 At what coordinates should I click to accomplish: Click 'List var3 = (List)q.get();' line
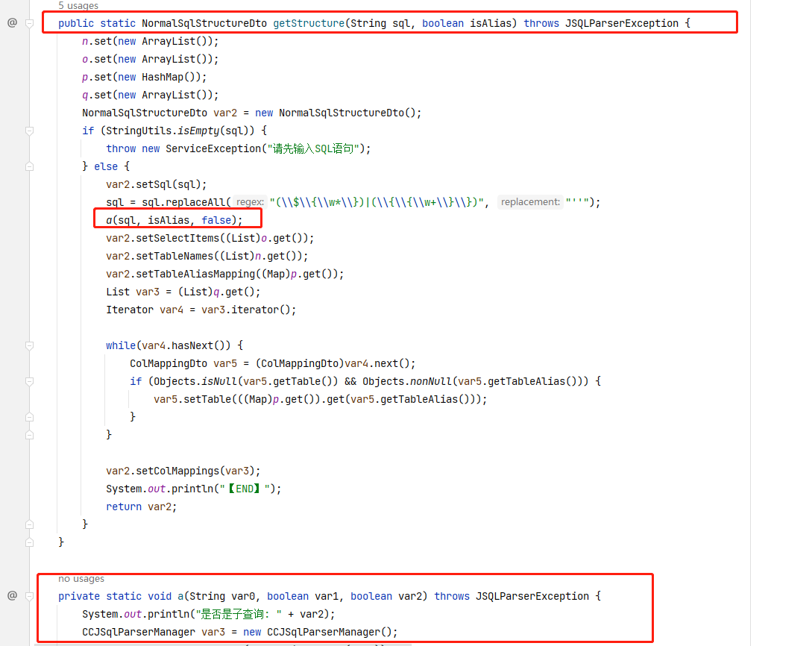(183, 292)
